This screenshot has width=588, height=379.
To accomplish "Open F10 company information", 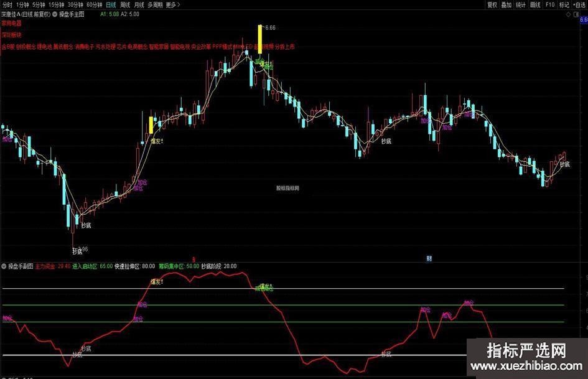I will click(x=550, y=5).
